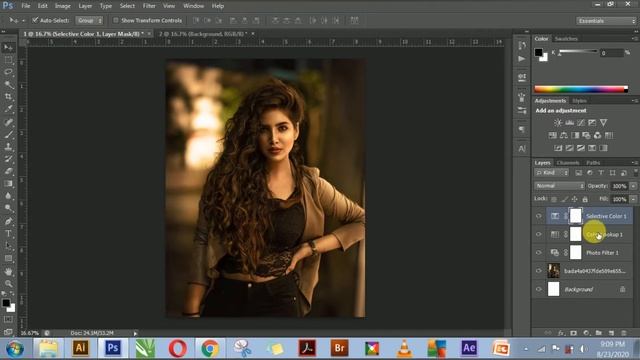The height and width of the screenshot is (360, 640).
Task: Open Google Chrome from the taskbar
Action: (210, 348)
